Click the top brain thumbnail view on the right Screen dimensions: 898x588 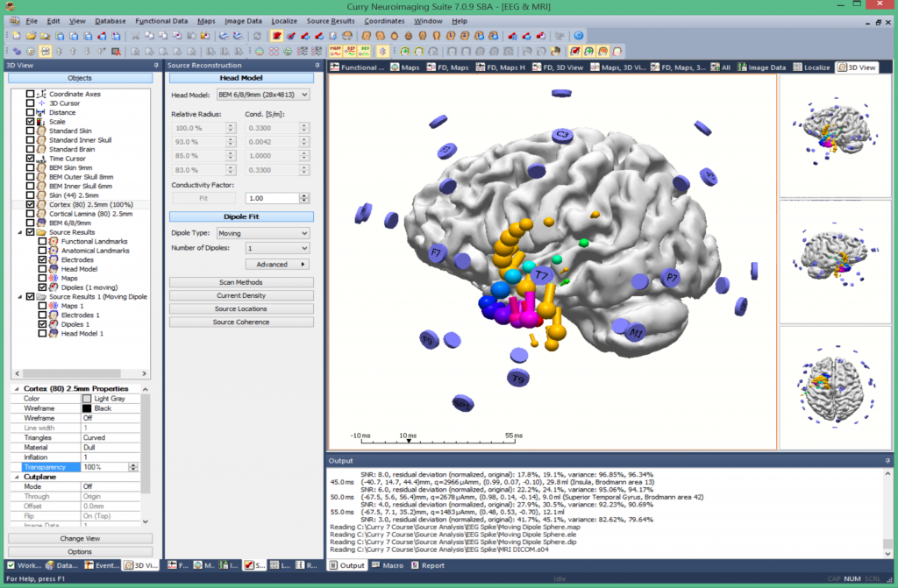835,135
